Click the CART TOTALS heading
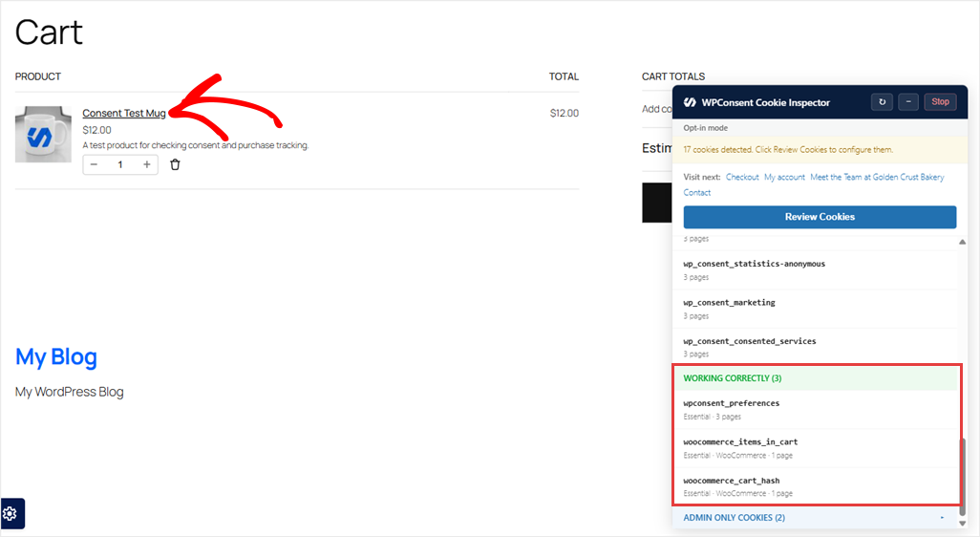980x537 pixels. [673, 76]
